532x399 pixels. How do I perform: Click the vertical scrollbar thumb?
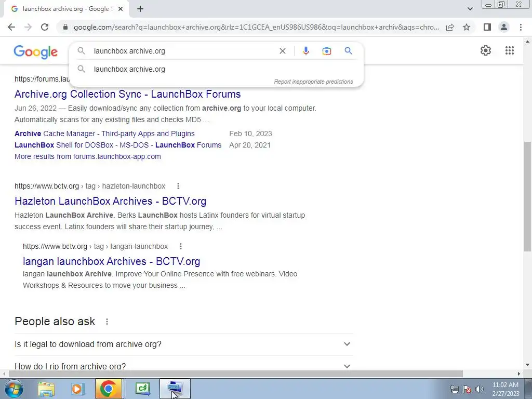pos(527,197)
